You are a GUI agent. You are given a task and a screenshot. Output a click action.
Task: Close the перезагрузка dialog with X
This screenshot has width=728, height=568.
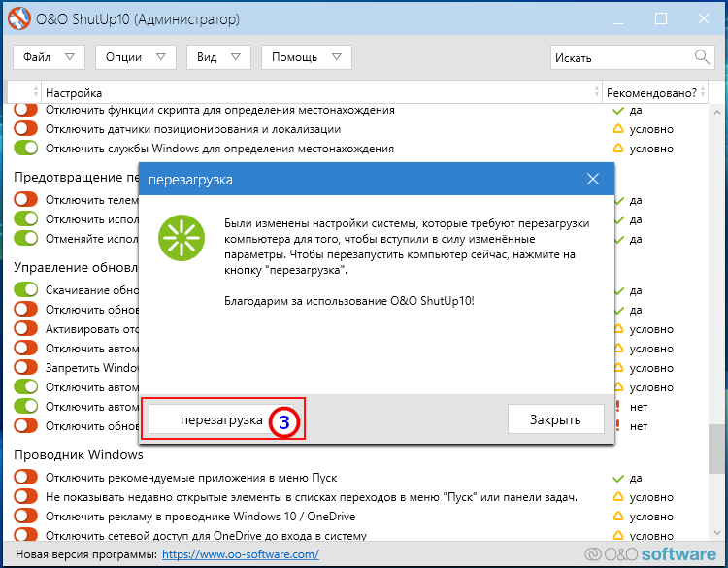[593, 179]
